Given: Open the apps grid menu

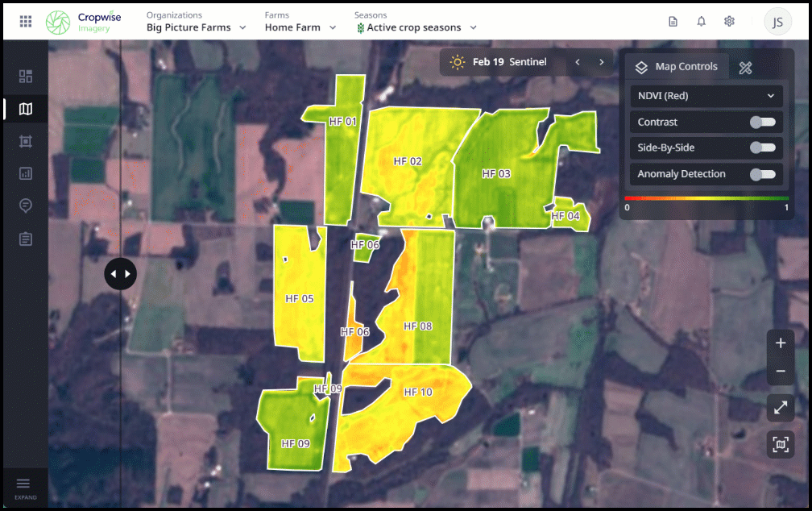Looking at the screenshot, I should point(26,22).
